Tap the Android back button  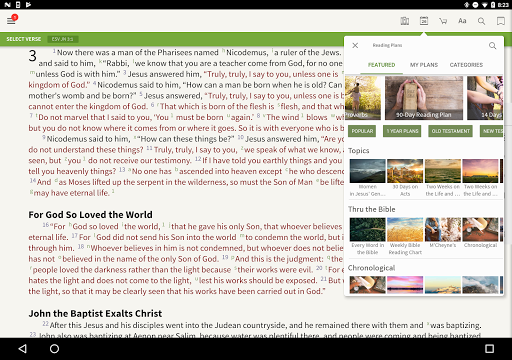(x=22, y=349)
